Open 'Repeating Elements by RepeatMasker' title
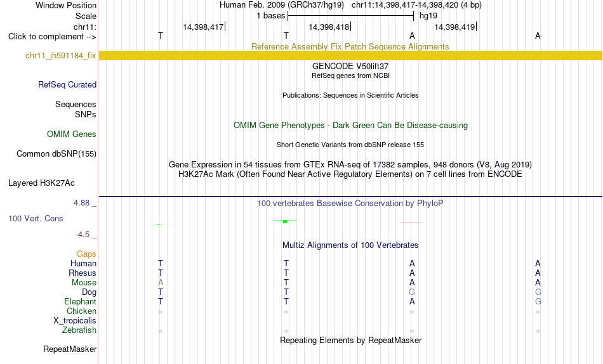Viewport: 603px width, 364px height. point(351,341)
